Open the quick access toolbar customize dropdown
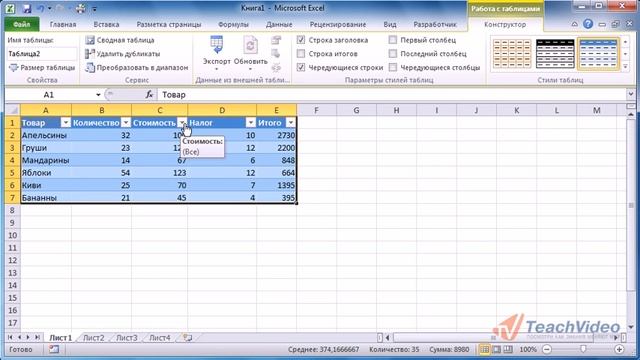640x360 pixels. click(x=94, y=9)
